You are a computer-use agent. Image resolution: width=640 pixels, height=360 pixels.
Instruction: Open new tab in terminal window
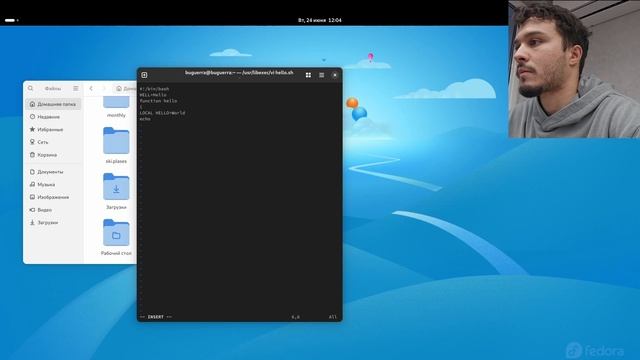coord(144,75)
